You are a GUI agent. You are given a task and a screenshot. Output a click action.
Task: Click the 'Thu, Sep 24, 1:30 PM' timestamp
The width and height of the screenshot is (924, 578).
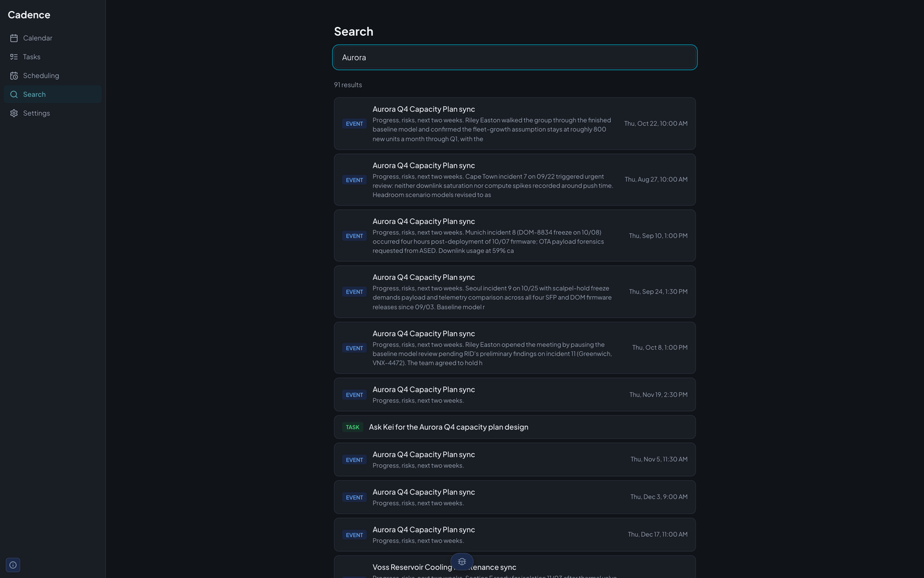tap(658, 292)
